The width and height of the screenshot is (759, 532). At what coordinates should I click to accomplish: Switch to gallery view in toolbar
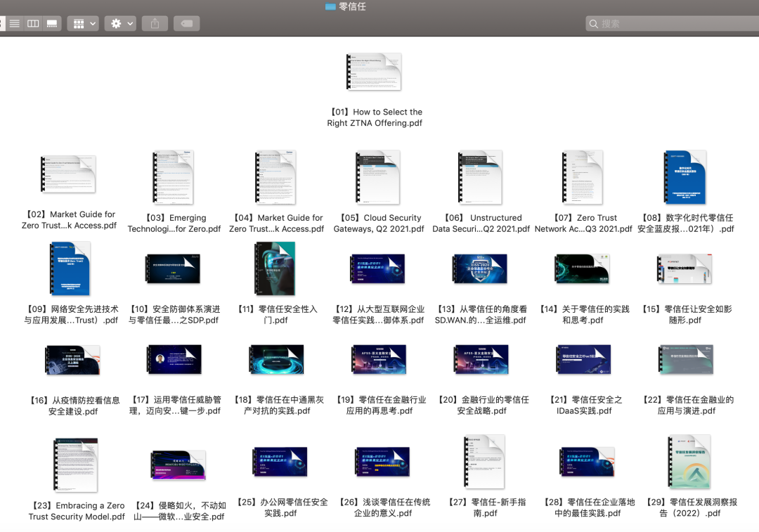click(x=52, y=23)
